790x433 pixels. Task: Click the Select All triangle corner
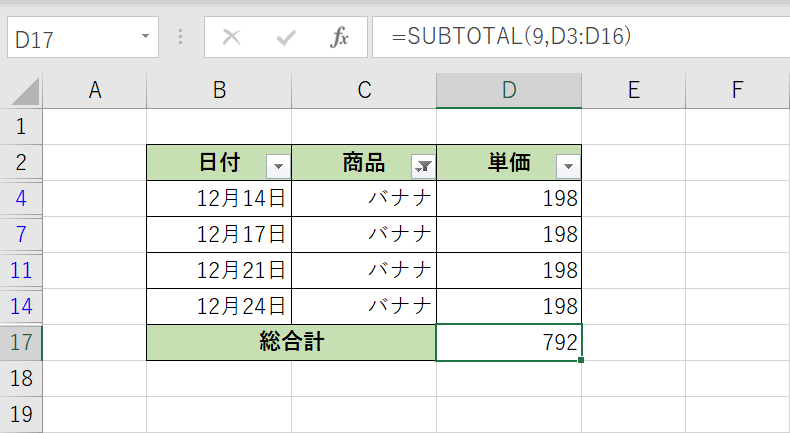click(x=25, y=91)
